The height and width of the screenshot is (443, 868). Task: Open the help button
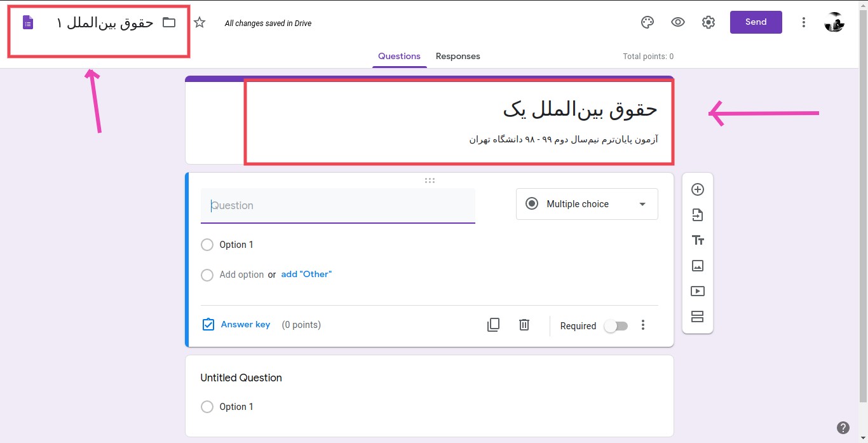[x=843, y=428]
